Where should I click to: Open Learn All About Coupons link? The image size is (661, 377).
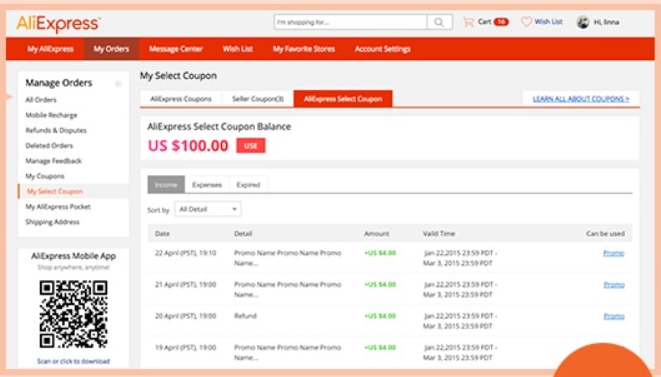581,99
